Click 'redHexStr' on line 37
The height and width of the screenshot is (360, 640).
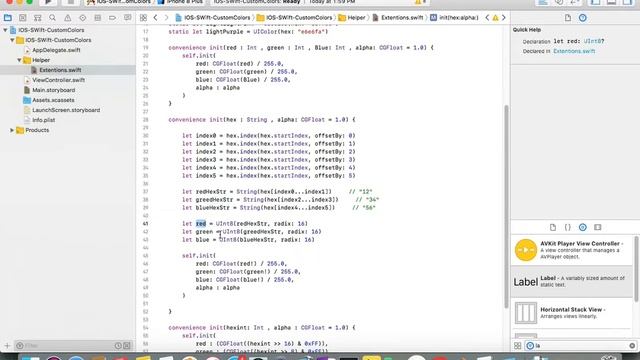pyautogui.click(x=211, y=192)
